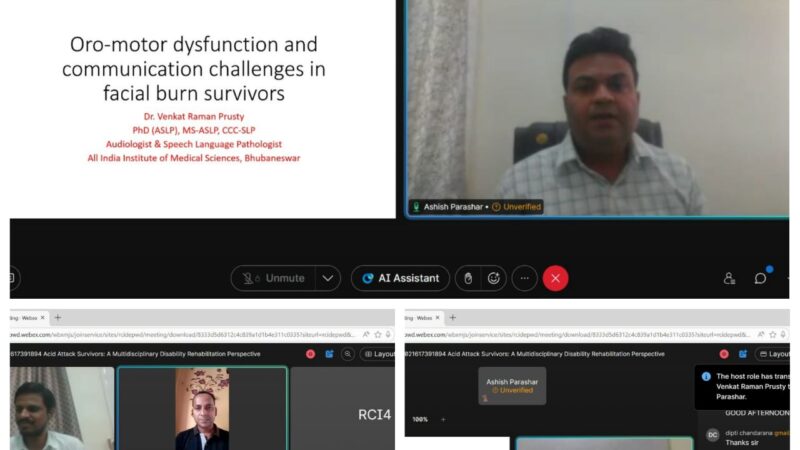Unmute the microphone in meeting controls
Image resolution: width=800 pixels, height=450 pixels.
click(274, 278)
